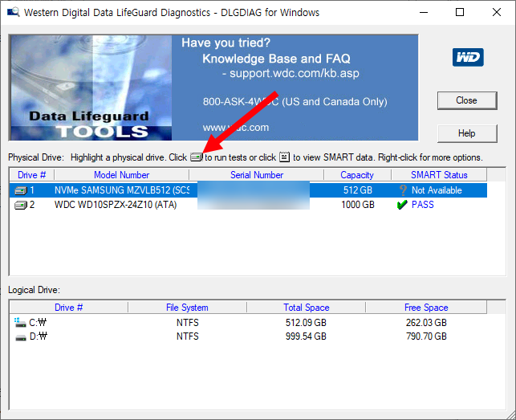Click the 262.03 GB free space value

[x=426, y=323]
